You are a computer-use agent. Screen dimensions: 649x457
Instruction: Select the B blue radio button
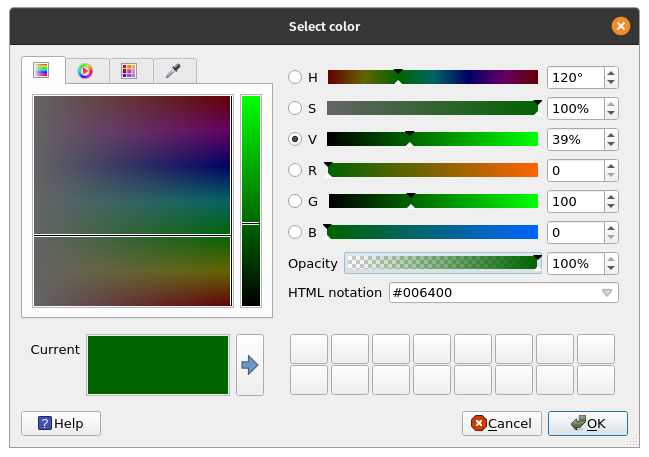coord(295,232)
